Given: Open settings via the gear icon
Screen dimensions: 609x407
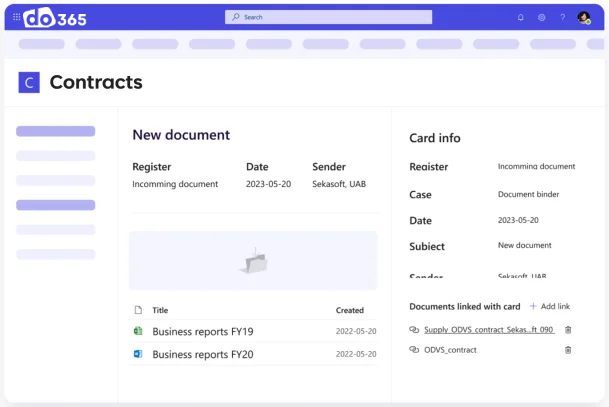Looking at the screenshot, I should (x=541, y=17).
